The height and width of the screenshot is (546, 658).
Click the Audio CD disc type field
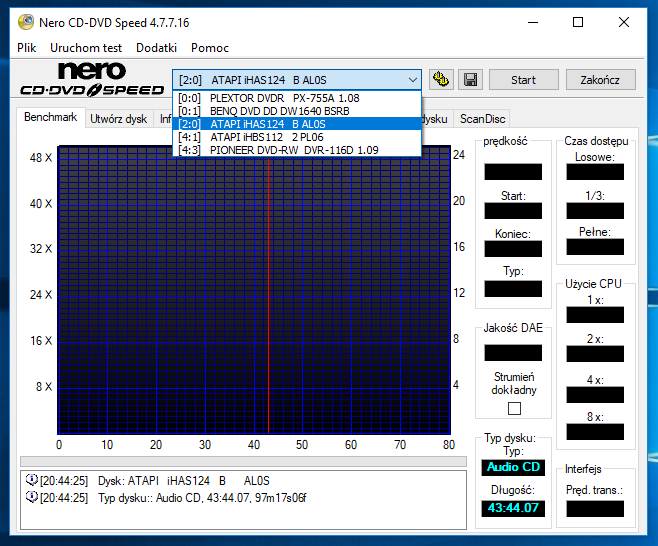point(513,467)
